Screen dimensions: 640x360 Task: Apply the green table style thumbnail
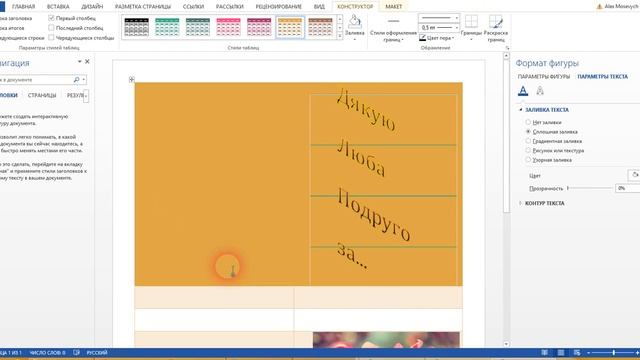coord(167,27)
